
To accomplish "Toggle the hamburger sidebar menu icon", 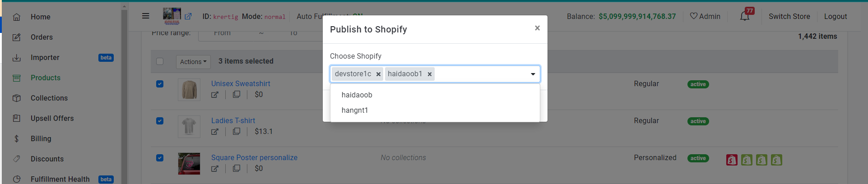I will pyautogui.click(x=145, y=16).
